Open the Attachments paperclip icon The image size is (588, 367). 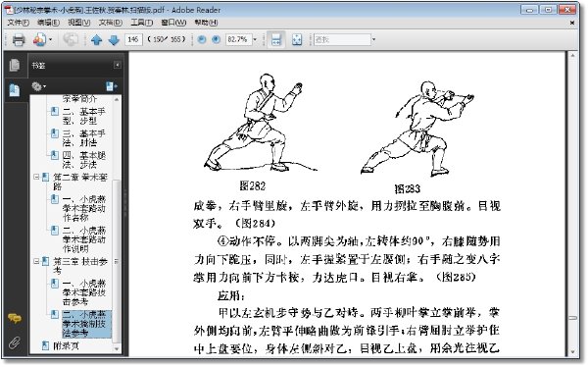coord(15,342)
